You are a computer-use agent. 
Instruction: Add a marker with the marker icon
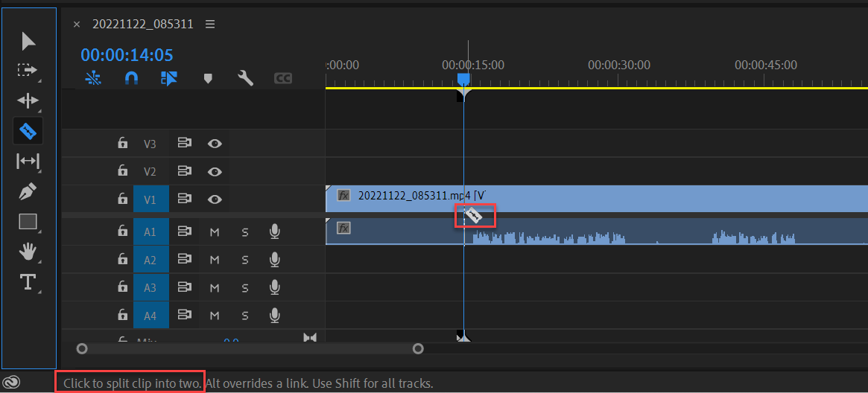click(208, 79)
